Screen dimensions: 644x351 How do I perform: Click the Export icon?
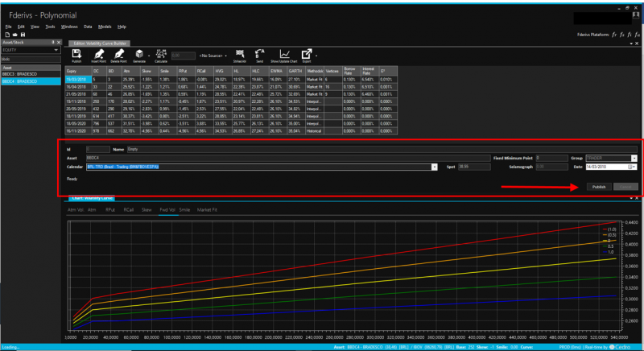(307, 54)
